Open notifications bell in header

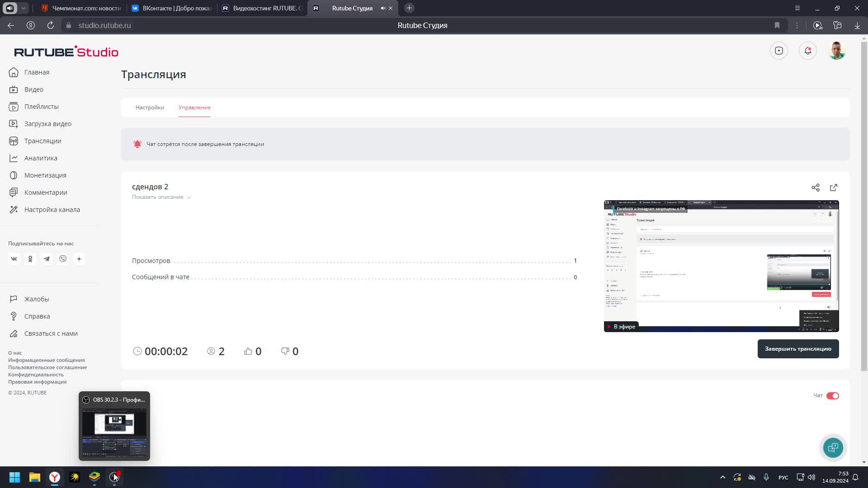(x=807, y=51)
